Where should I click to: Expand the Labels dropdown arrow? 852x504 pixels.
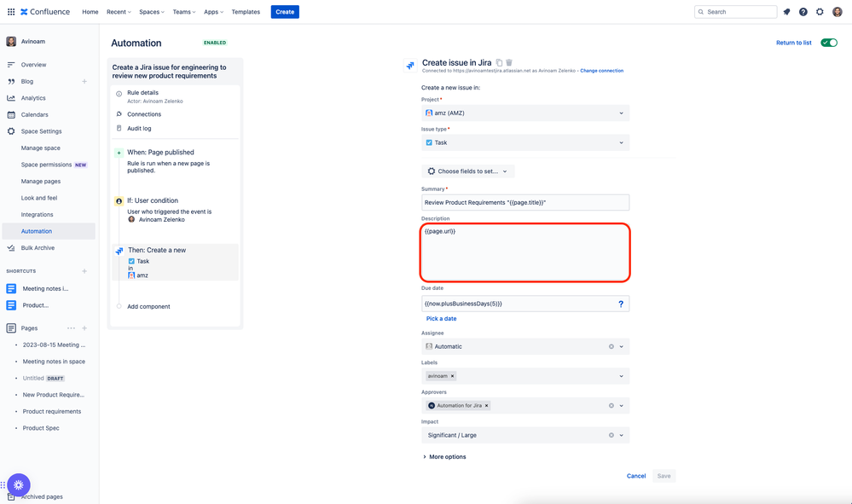[622, 376]
